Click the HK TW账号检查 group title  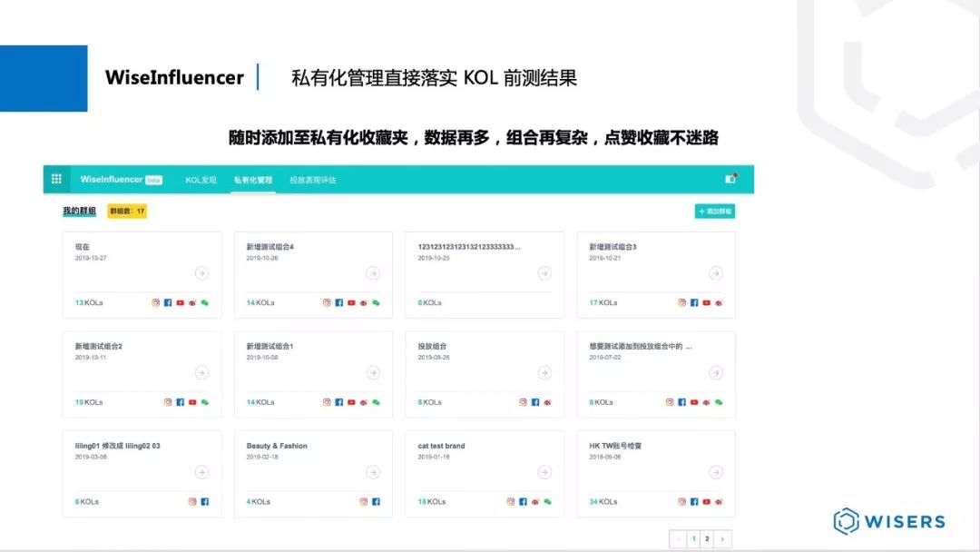pos(615,446)
